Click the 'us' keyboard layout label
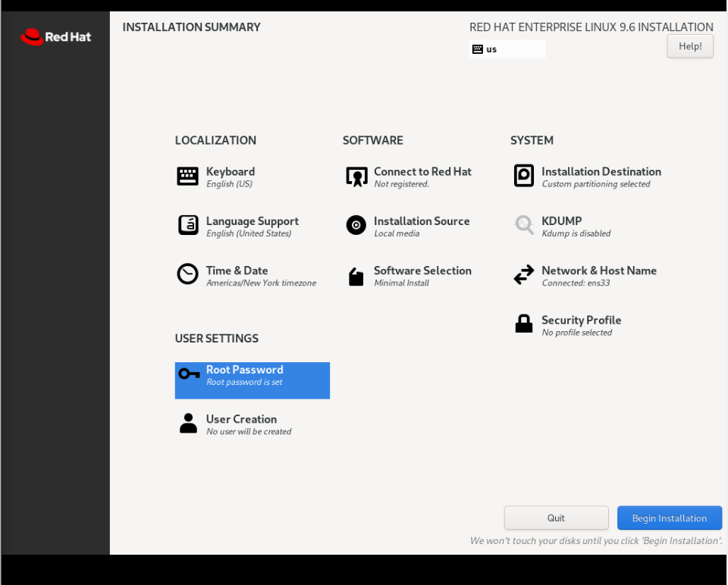This screenshot has width=728, height=585. 491,49
